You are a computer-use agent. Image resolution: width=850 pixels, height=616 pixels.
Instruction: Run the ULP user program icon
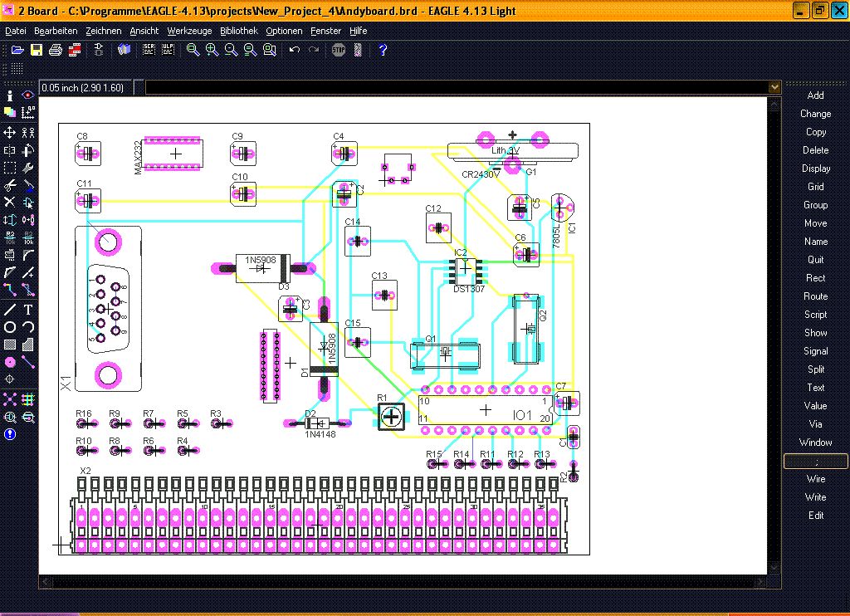pos(169,50)
